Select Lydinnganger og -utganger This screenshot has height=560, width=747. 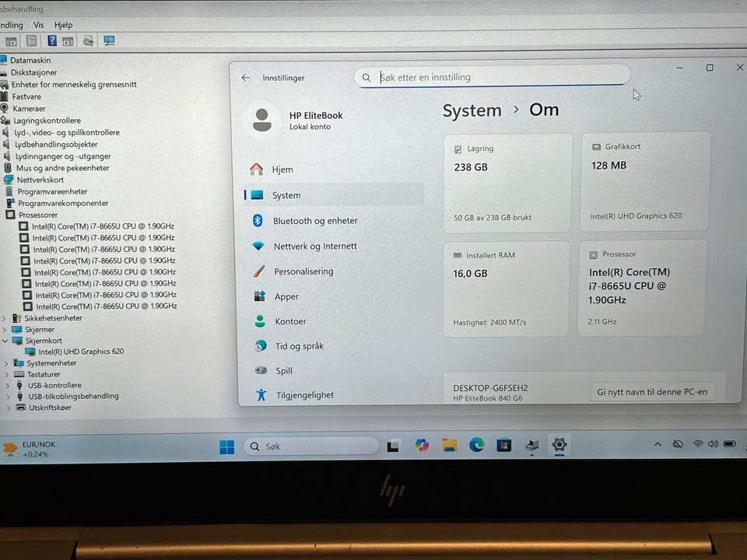point(63,156)
